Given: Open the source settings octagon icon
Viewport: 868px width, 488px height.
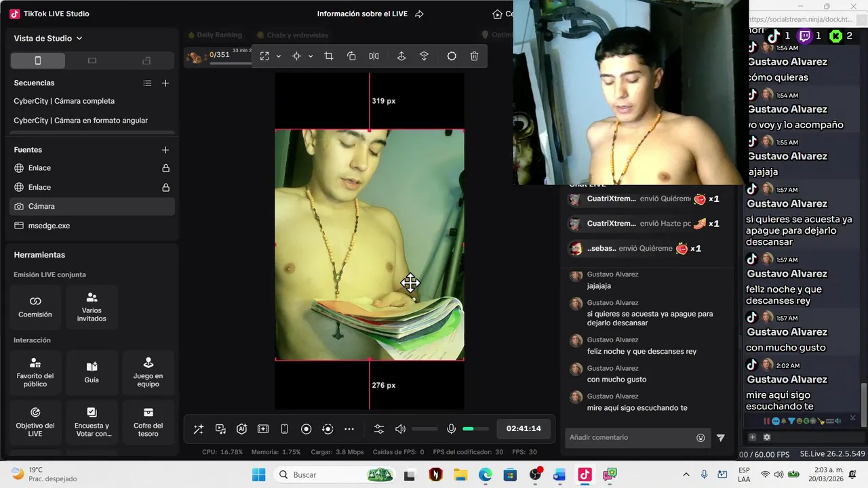Looking at the screenshot, I should point(452,56).
